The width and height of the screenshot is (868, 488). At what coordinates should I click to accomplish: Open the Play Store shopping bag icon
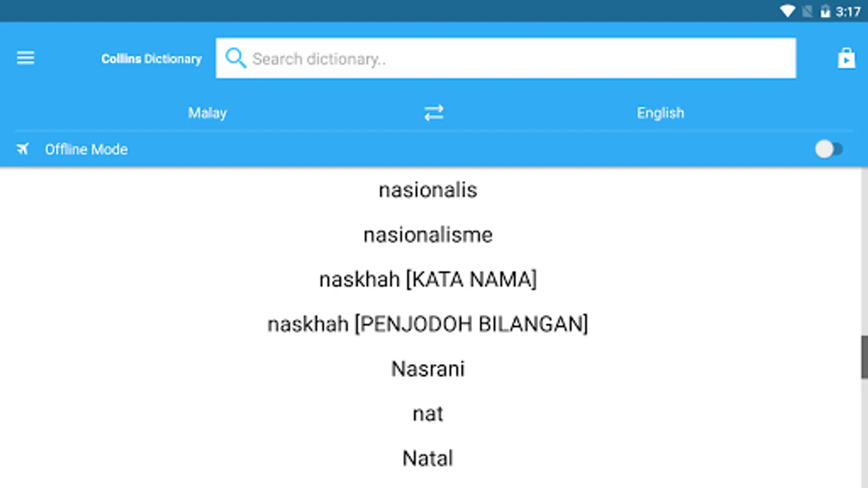pyautogui.click(x=846, y=58)
